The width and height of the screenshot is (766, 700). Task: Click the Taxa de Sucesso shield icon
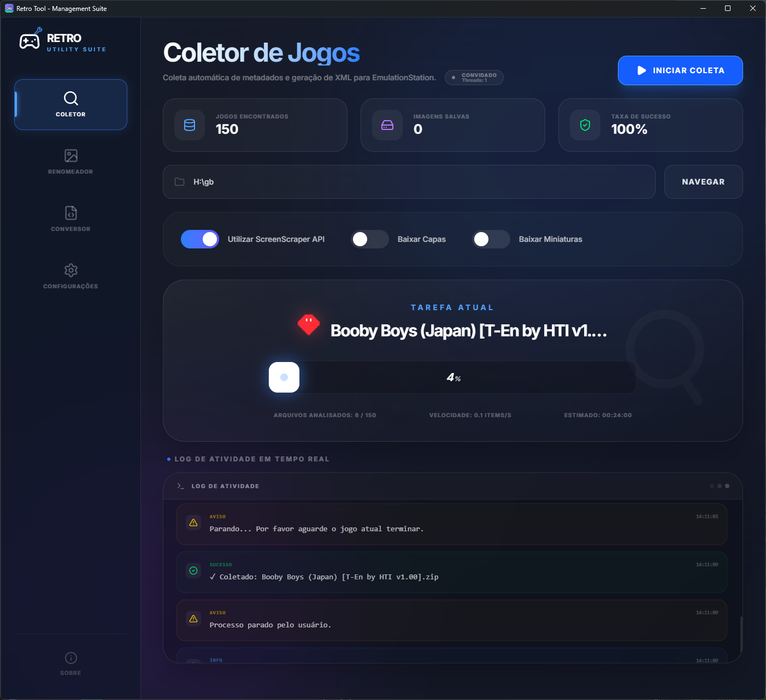coord(585,125)
